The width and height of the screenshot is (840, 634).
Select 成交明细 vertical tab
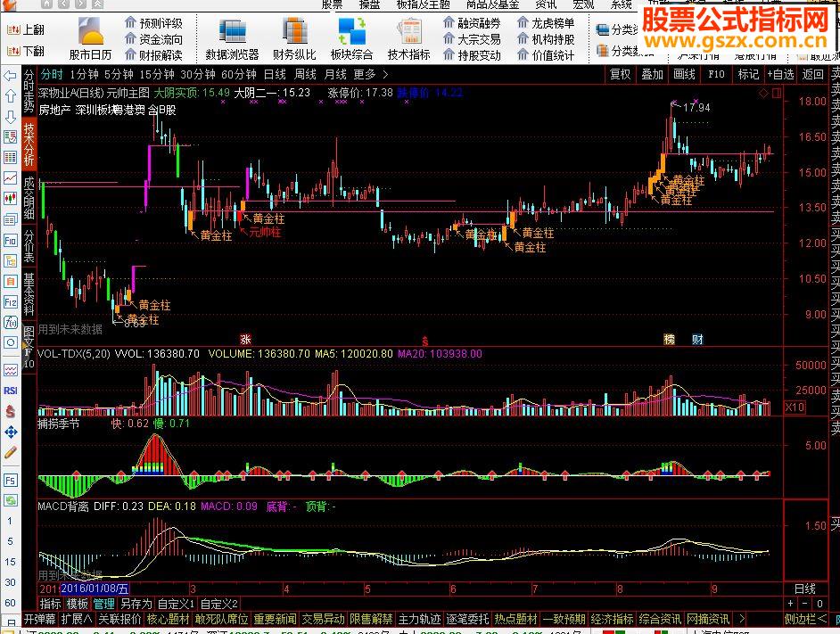click(29, 198)
